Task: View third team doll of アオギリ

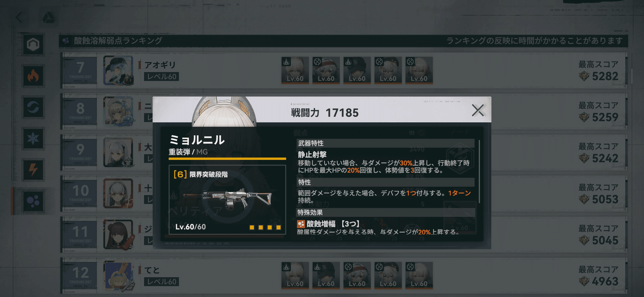Action: click(x=357, y=70)
